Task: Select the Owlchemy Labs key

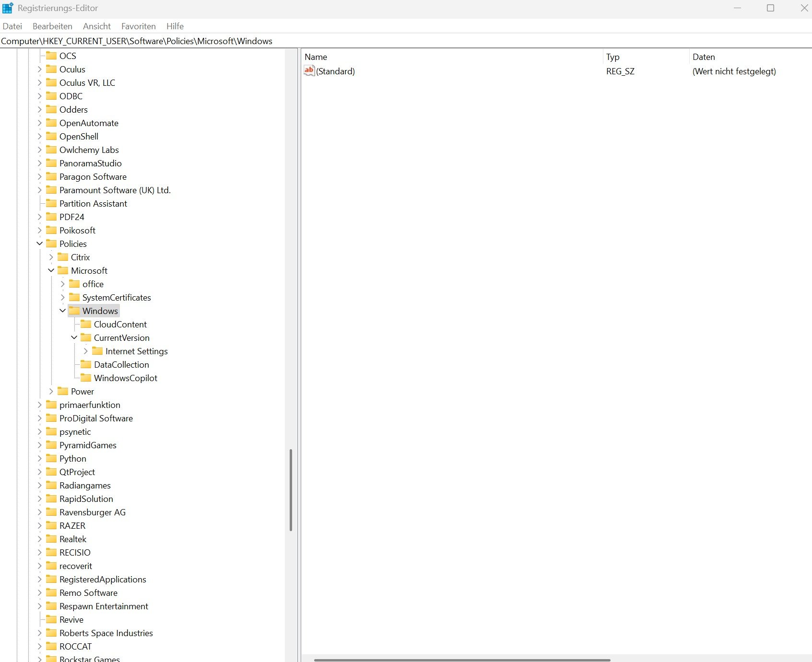Action: pyautogui.click(x=89, y=150)
